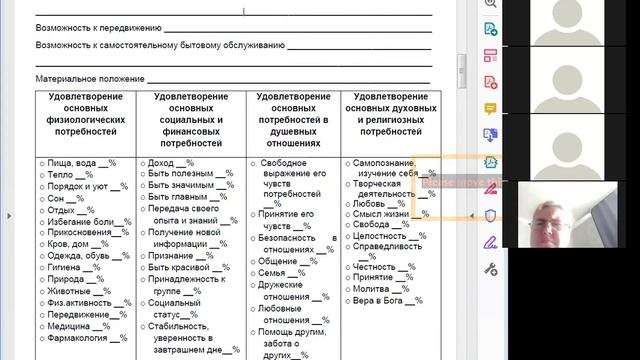Open the teal scan and enhance tool

point(490,162)
